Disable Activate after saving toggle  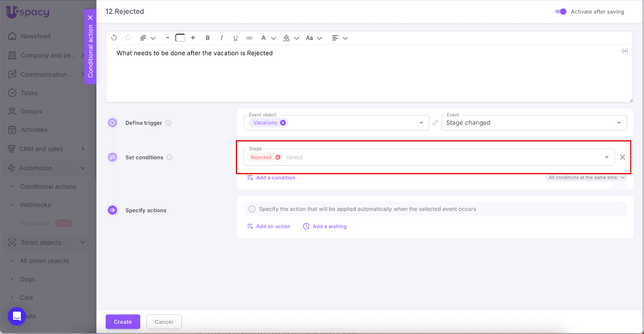561,12
